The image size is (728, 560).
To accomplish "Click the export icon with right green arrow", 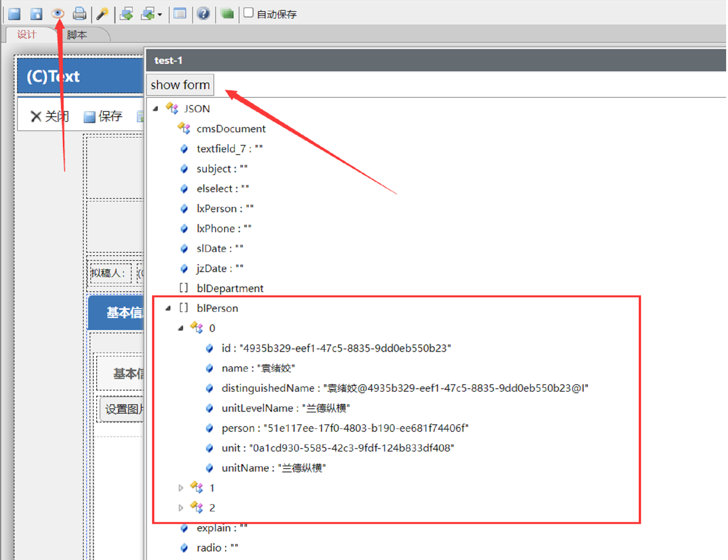I will [x=127, y=14].
